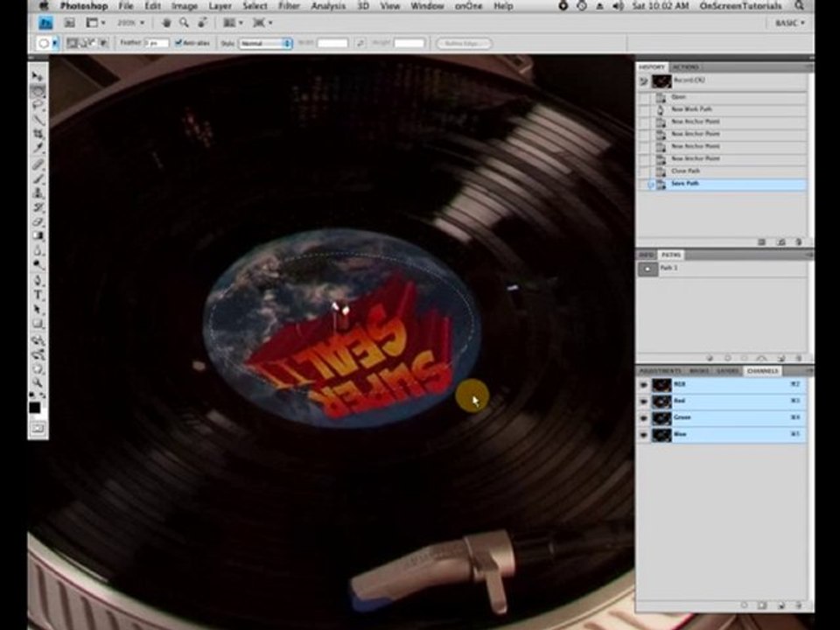Select the Move tool
This screenshot has width=840, height=630.
38,76
